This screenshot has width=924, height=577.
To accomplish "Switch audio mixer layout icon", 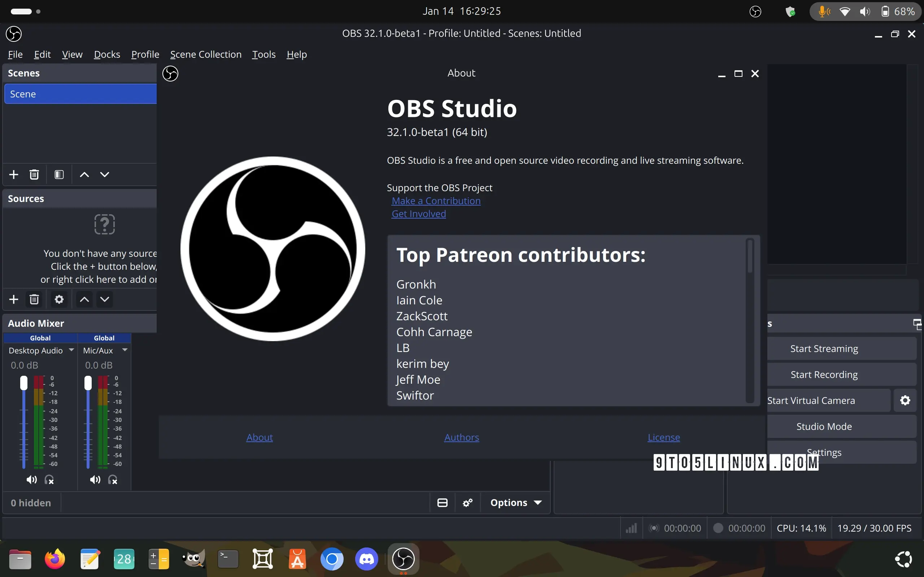I will coord(442,503).
